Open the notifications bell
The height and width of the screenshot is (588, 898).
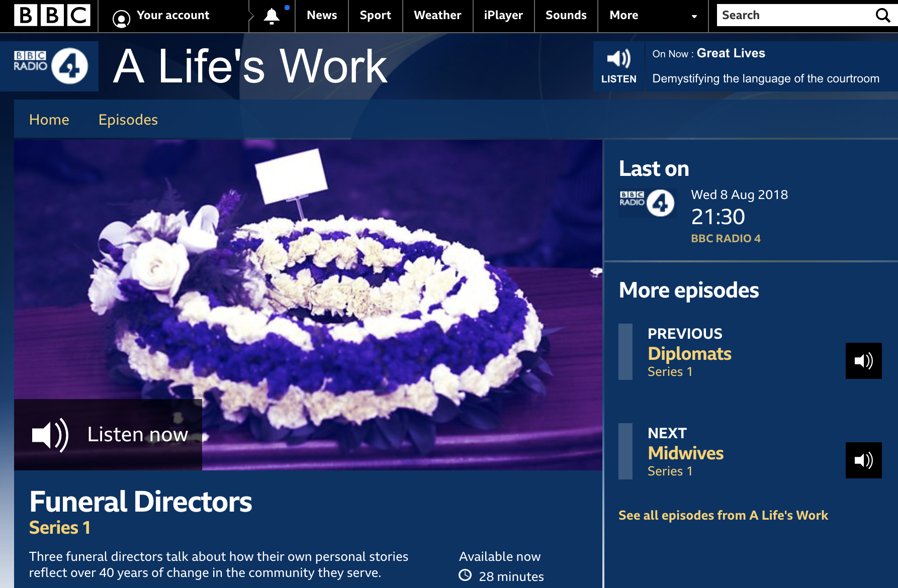(272, 16)
